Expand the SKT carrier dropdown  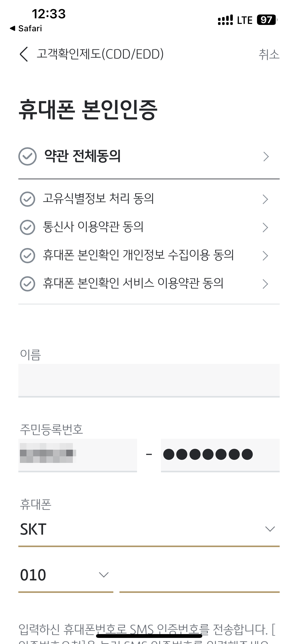coord(149,529)
